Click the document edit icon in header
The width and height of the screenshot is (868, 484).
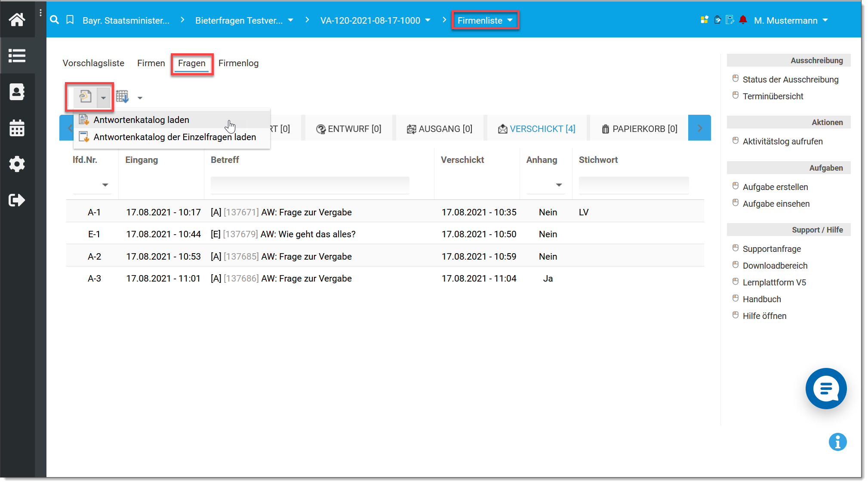click(x=730, y=20)
